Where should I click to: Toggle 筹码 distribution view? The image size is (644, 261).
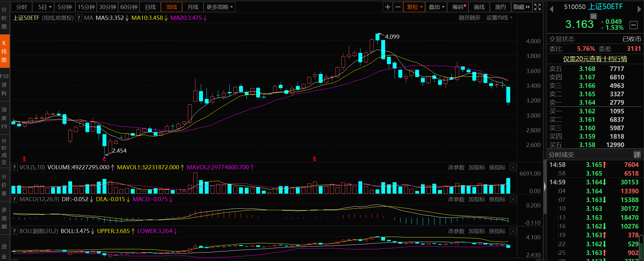click(x=458, y=7)
